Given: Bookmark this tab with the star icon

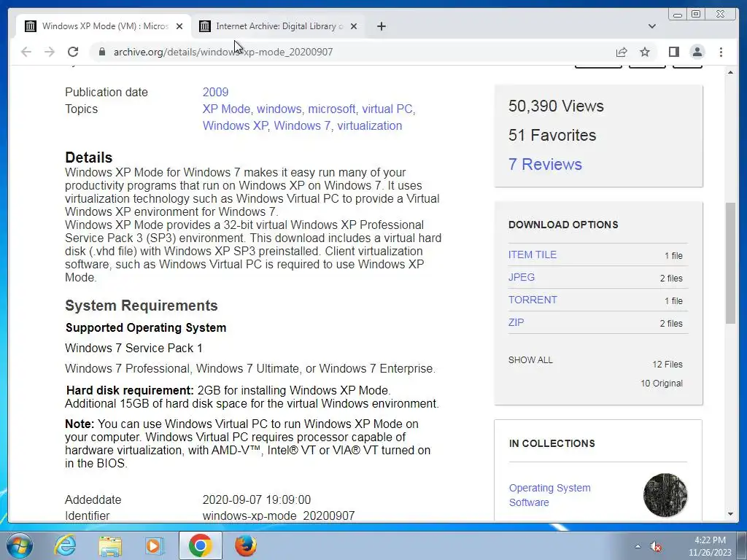Looking at the screenshot, I should (x=645, y=52).
